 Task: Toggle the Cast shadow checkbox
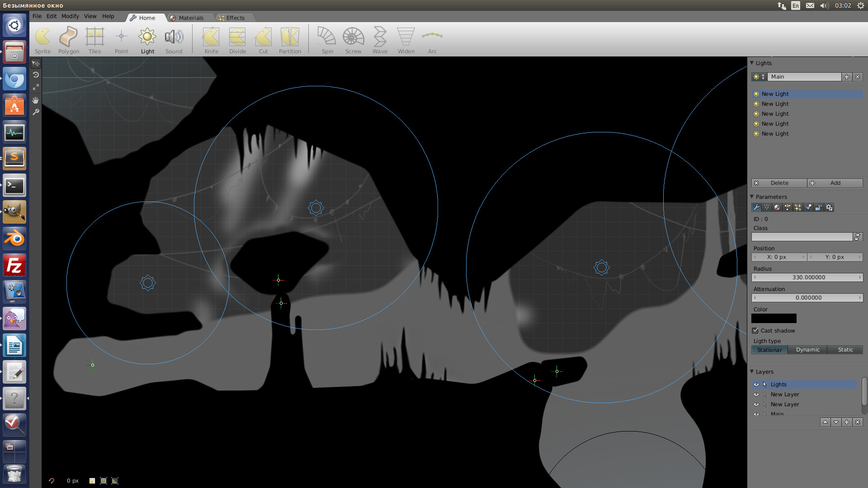(755, 331)
